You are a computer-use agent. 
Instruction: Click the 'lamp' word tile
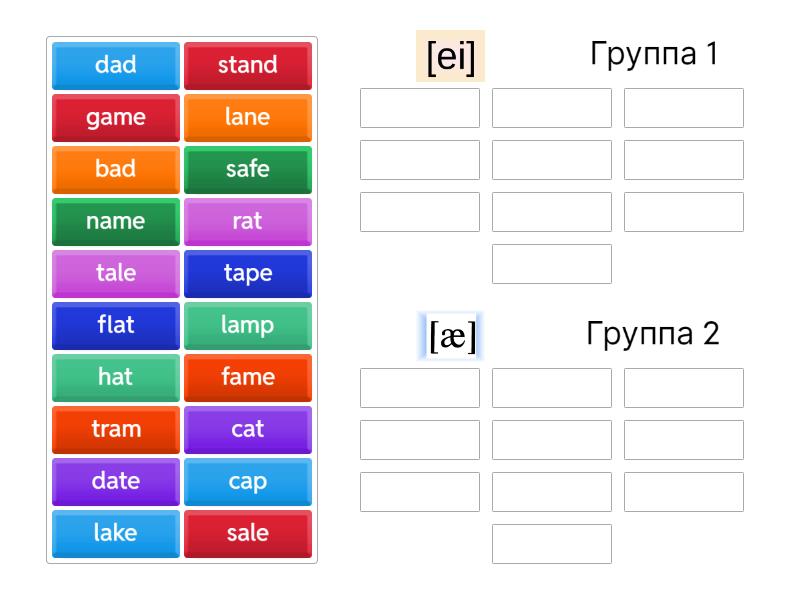click(x=248, y=326)
